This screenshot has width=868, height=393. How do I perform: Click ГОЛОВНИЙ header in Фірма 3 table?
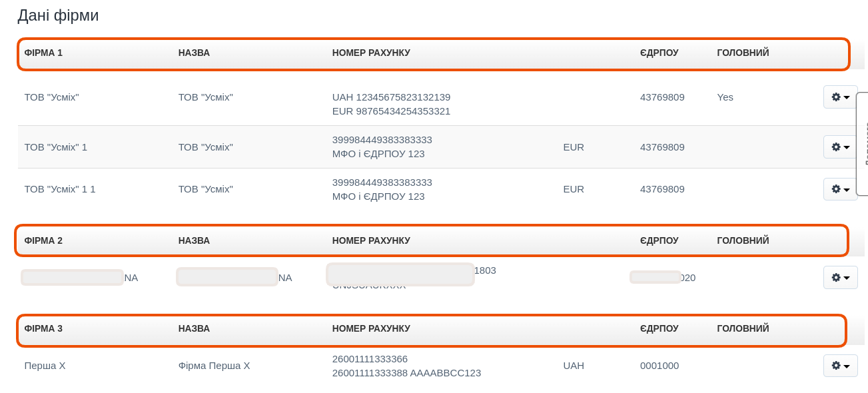(x=743, y=328)
